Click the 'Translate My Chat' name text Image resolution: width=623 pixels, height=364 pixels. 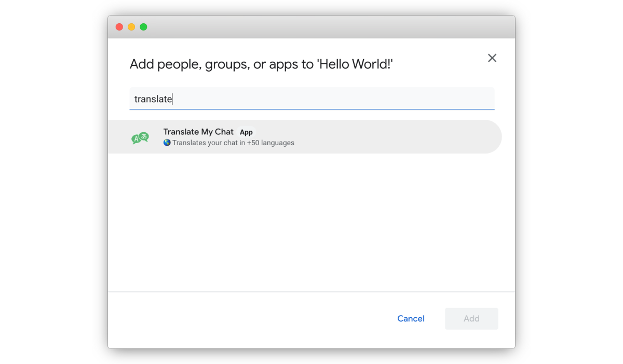coord(198,132)
